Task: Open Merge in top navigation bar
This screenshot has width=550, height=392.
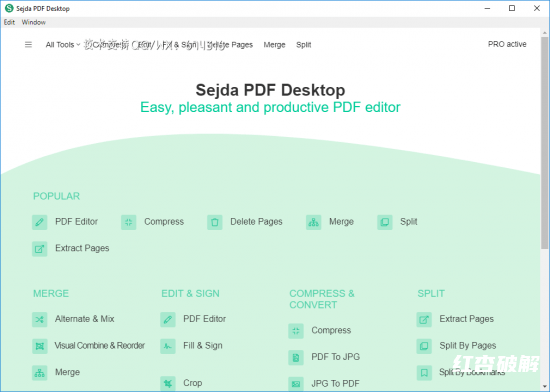Action: point(274,45)
